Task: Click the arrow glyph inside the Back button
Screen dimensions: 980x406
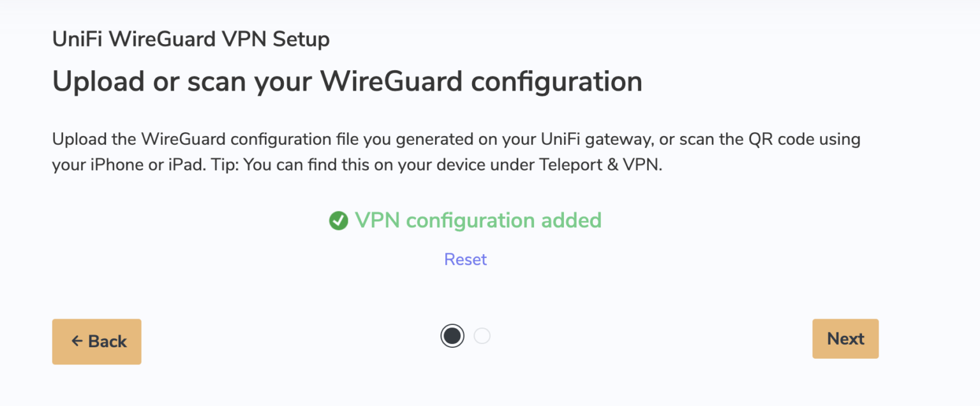Action: [77, 342]
